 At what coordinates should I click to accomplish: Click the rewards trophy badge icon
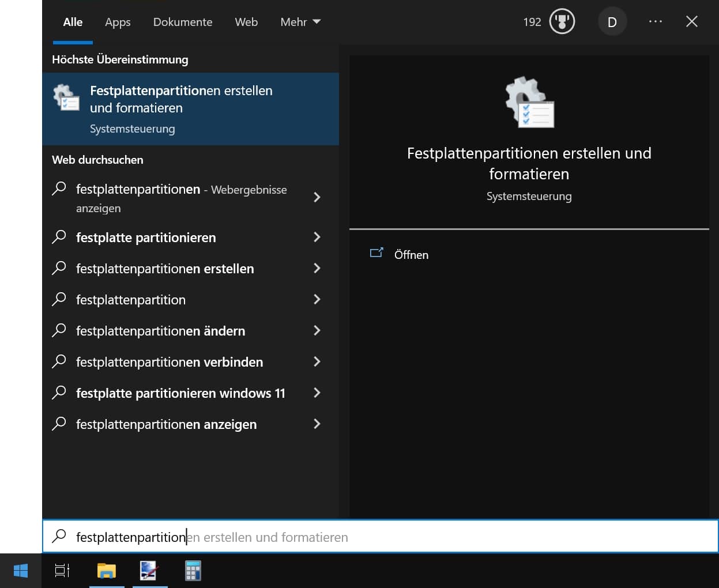[x=562, y=22]
